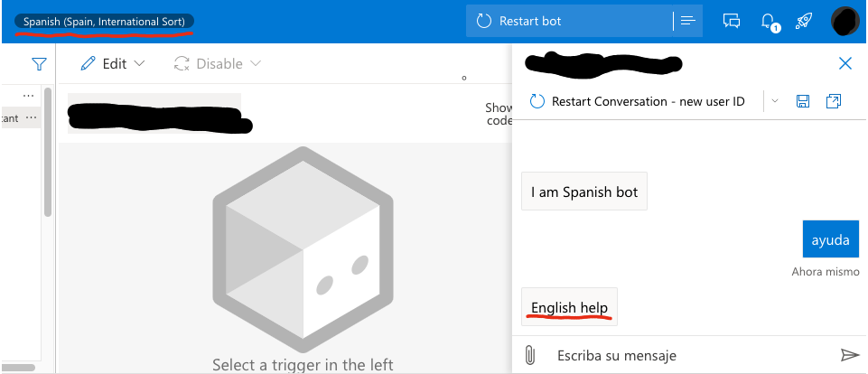Expand the restart conversation options chevron
This screenshot has width=868, height=374.
tap(774, 101)
